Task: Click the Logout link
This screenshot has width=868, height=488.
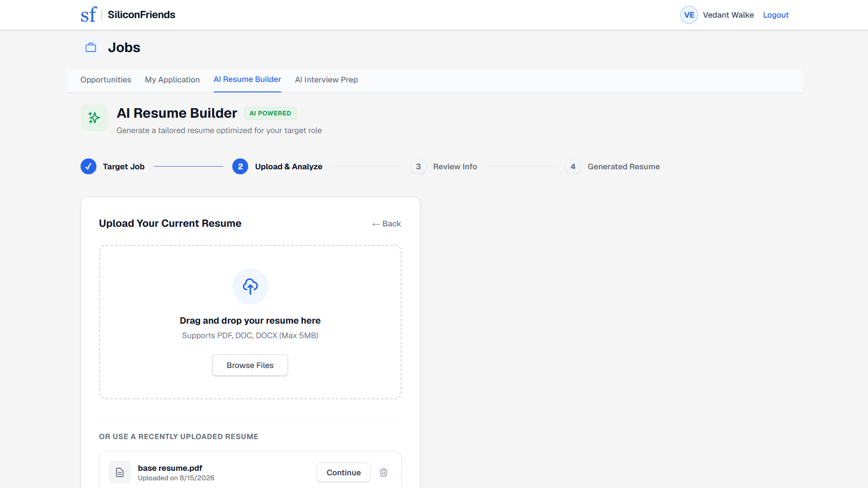Action: tap(776, 15)
